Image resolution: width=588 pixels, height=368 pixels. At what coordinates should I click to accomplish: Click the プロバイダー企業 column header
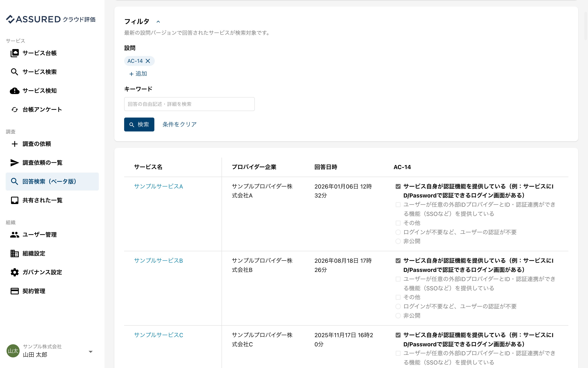click(254, 167)
